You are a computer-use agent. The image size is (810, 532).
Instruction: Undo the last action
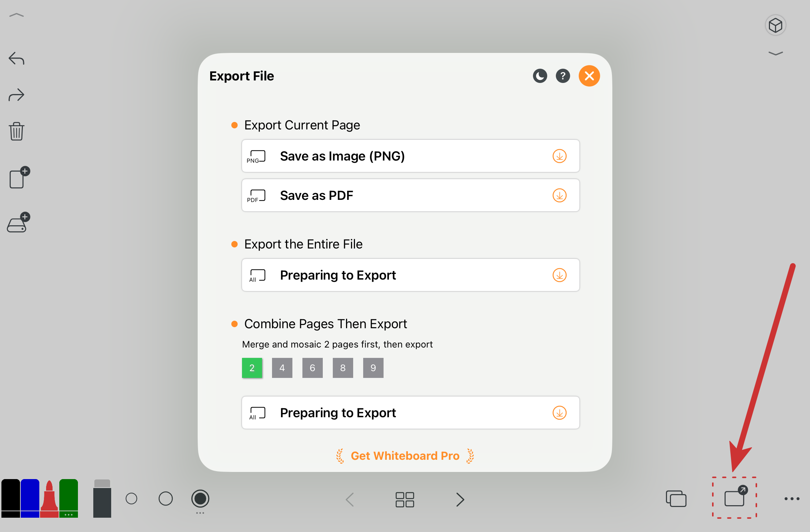pos(16,58)
